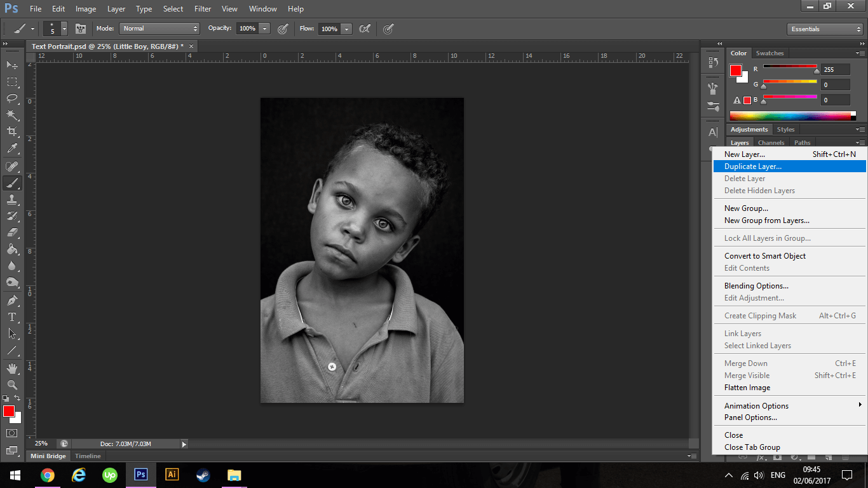Click the R red channel slider
868x488 pixels.
[790, 67]
